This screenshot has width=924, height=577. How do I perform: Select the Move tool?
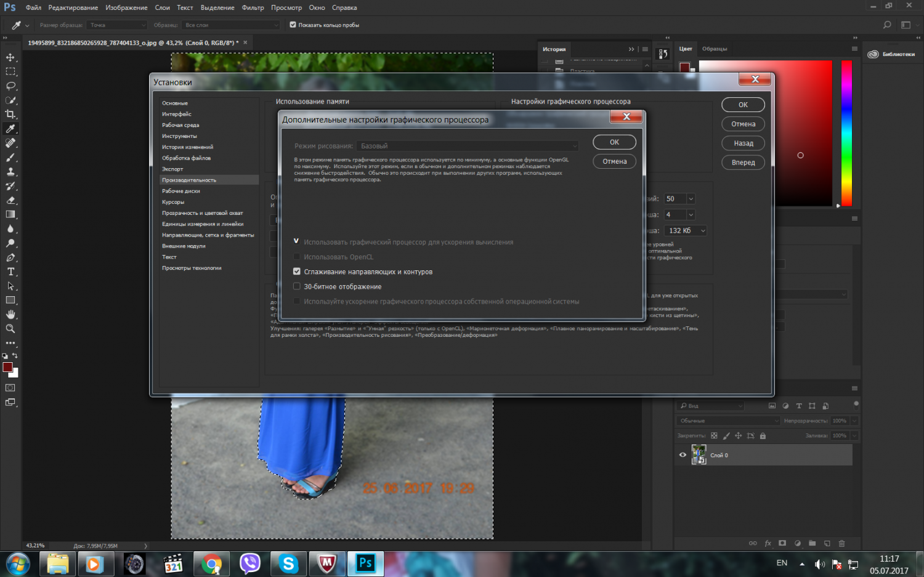[x=10, y=57]
